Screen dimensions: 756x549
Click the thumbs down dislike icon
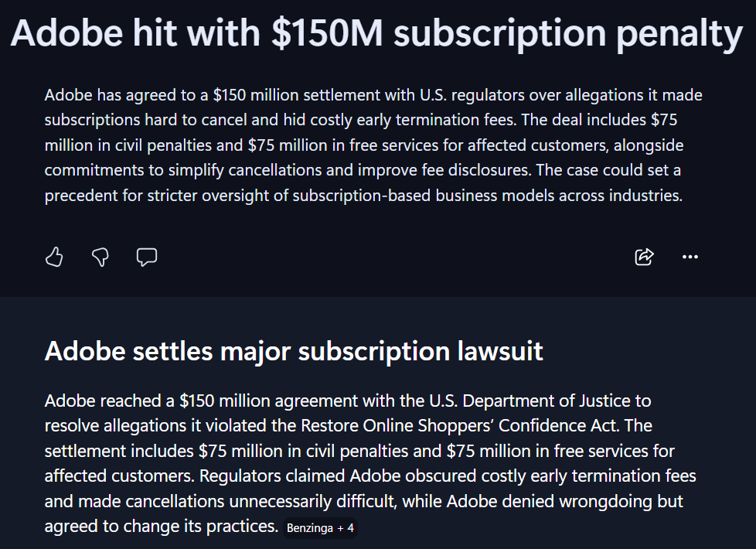click(x=100, y=257)
